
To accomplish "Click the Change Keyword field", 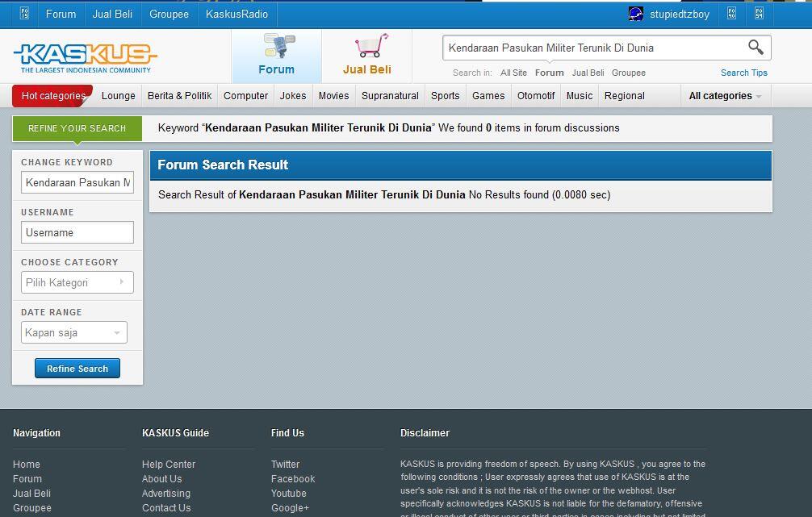I will click(77, 182).
